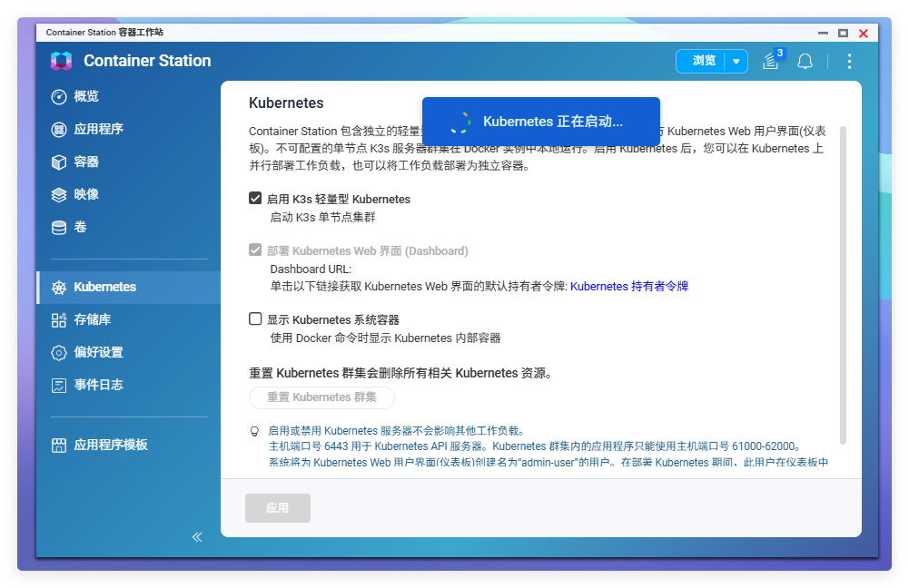Select the 卷 volumes icon
This screenshot has width=909, height=588.
(59, 227)
